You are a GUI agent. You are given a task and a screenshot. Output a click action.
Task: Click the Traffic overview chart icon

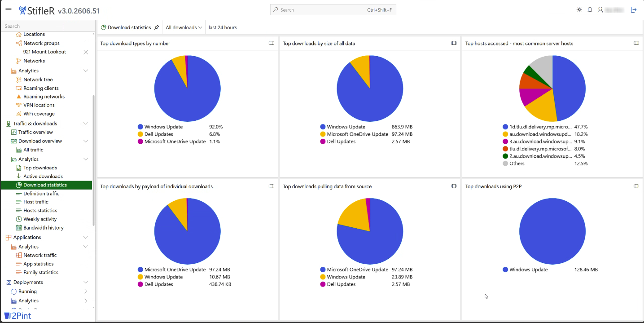[14, 132]
